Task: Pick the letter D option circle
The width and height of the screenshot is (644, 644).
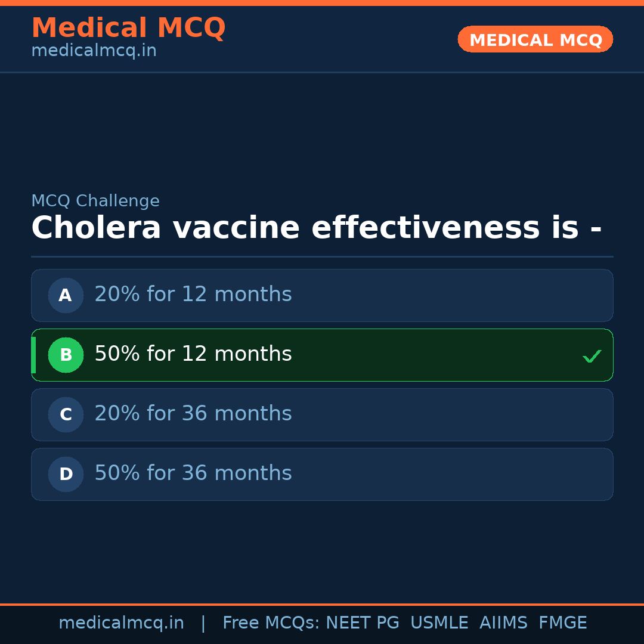Action: pos(66,474)
